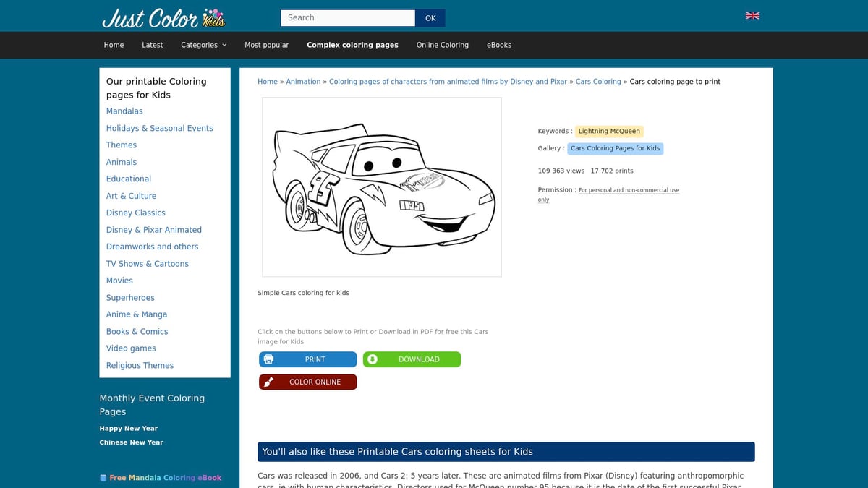Open the Latest menu item
The height and width of the screenshot is (488, 868).
[x=152, y=44]
